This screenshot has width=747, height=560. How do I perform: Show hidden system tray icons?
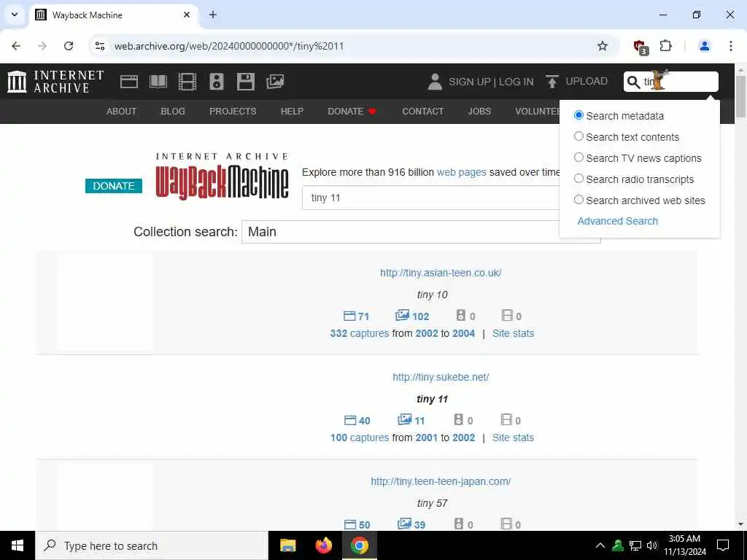pyautogui.click(x=600, y=545)
